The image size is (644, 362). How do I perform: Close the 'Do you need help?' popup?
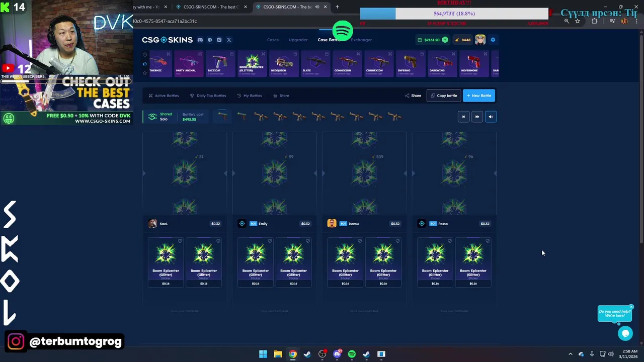pyautogui.click(x=631, y=307)
